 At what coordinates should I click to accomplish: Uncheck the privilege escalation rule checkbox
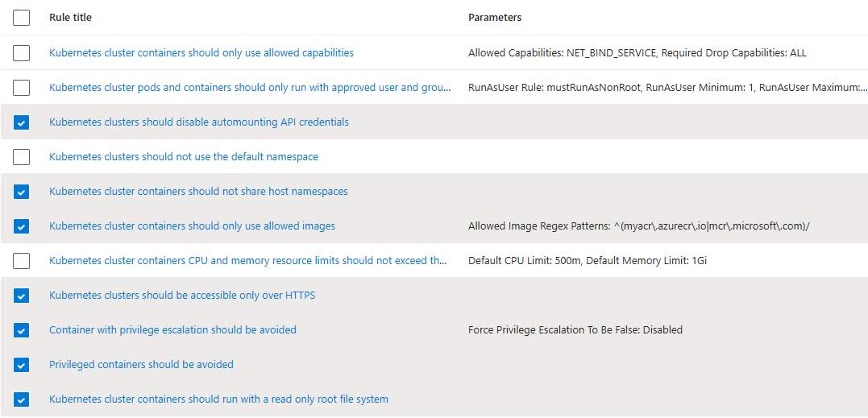tap(21, 330)
